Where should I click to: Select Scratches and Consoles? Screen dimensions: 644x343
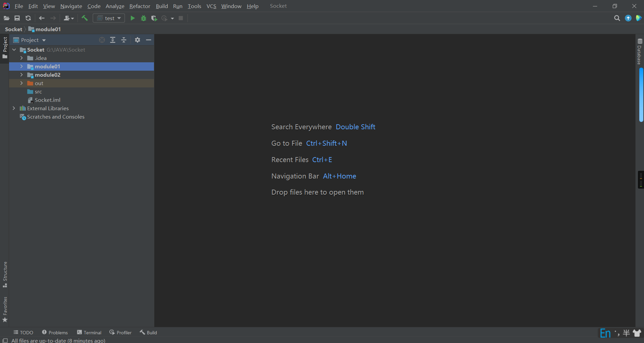click(x=82, y=117)
